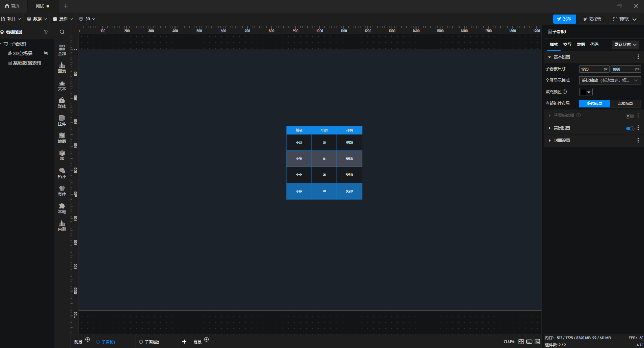Open the 全屏显示模式 dropdown
The image size is (644, 348).
pyautogui.click(x=610, y=80)
